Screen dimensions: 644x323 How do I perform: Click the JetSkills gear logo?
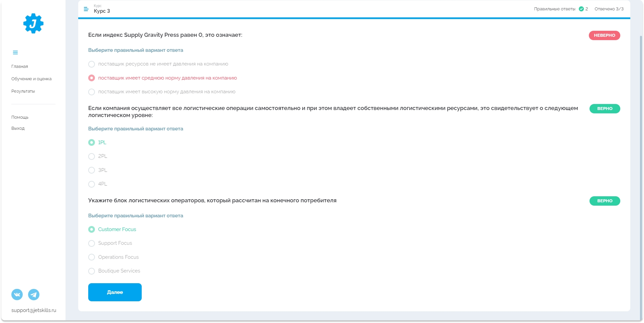tap(33, 23)
